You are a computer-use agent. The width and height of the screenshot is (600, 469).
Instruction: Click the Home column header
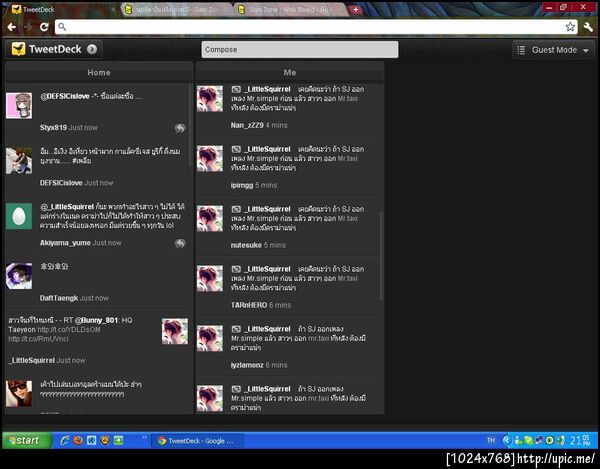99,72
